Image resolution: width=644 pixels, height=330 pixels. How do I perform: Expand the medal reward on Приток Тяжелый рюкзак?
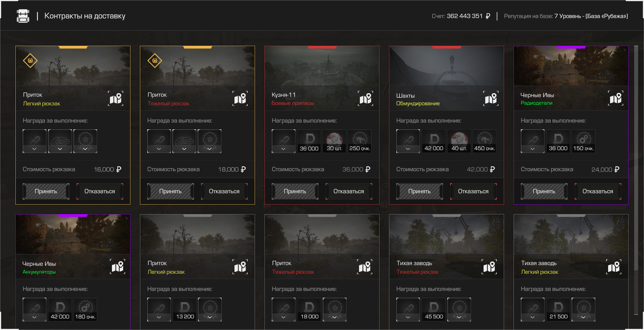click(x=210, y=149)
